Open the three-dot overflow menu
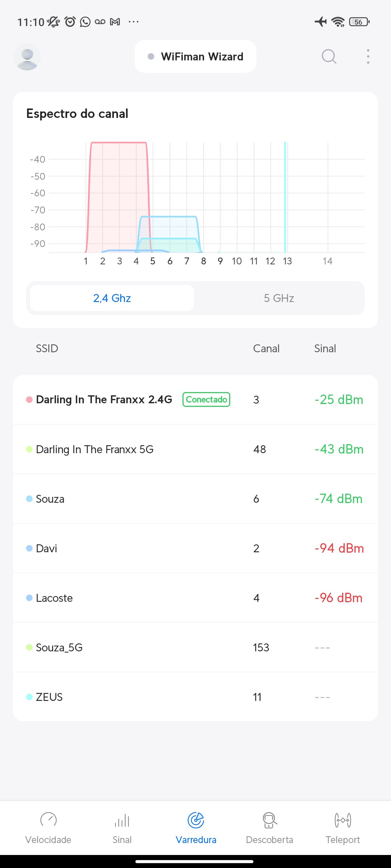This screenshot has width=391, height=868. click(x=368, y=56)
